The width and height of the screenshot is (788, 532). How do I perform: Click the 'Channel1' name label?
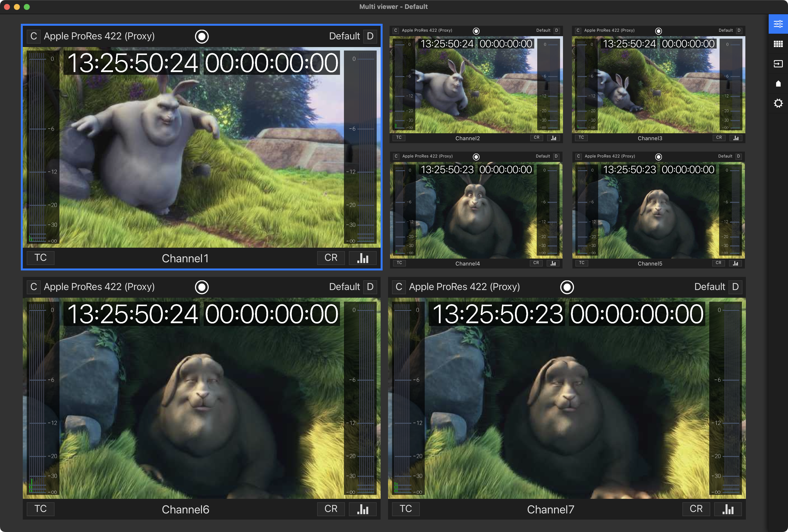tap(185, 258)
